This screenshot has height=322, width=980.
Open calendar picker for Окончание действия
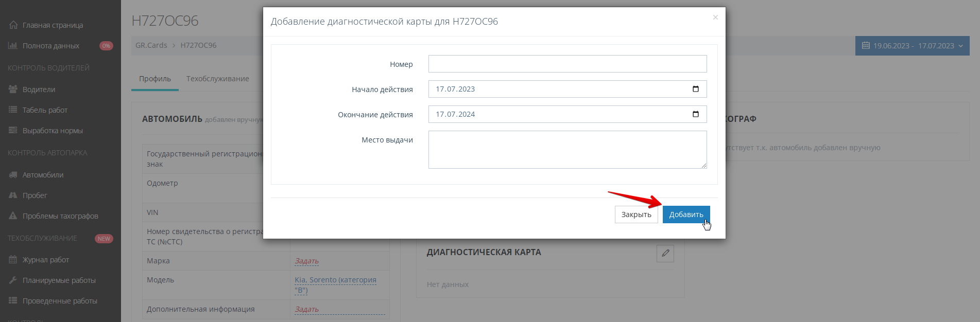(695, 114)
